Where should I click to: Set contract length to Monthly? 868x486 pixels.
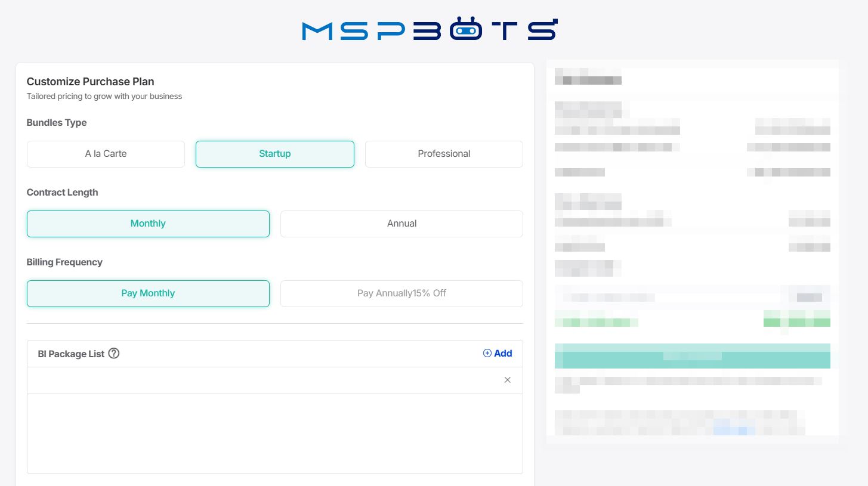coord(148,224)
